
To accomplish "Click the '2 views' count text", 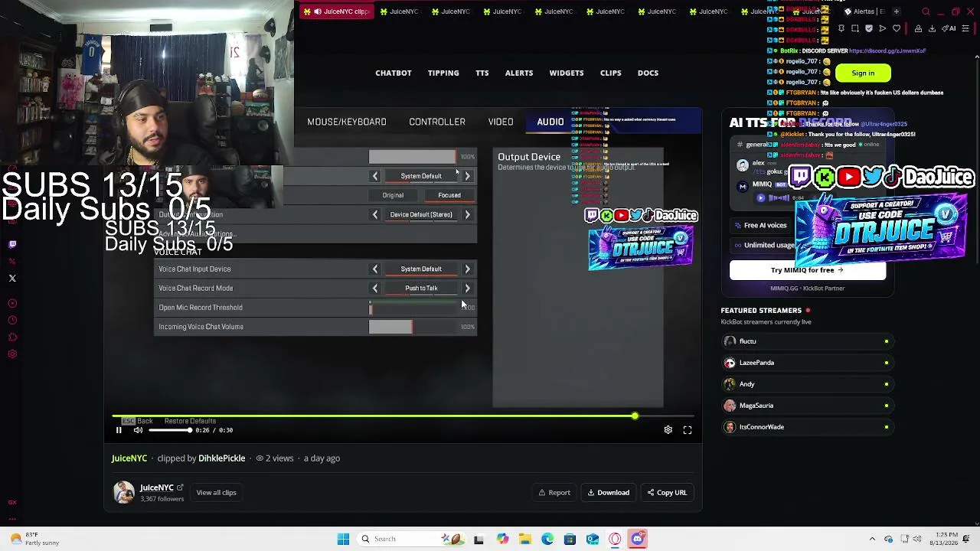I will pyautogui.click(x=279, y=458).
